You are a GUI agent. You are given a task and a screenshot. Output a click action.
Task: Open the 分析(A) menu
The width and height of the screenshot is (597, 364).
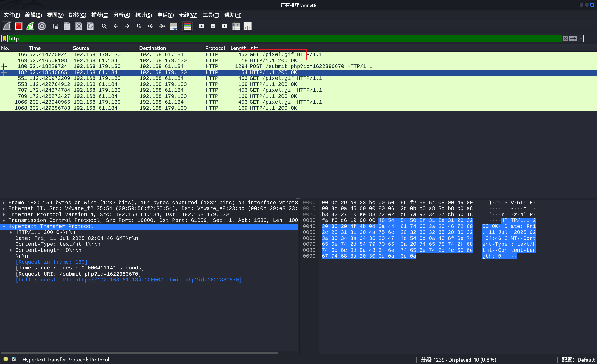pyautogui.click(x=122, y=15)
